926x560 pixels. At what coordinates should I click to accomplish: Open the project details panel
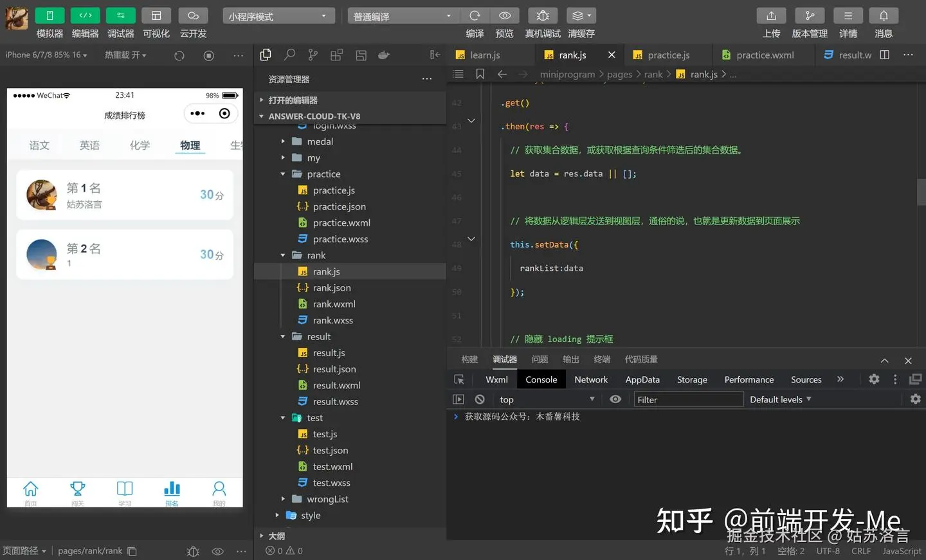pos(848,16)
